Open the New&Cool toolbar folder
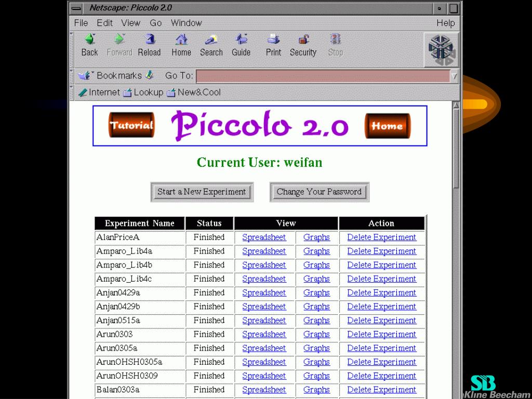Viewport: 532px width, 399px height. pyautogui.click(x=194, y=92)
